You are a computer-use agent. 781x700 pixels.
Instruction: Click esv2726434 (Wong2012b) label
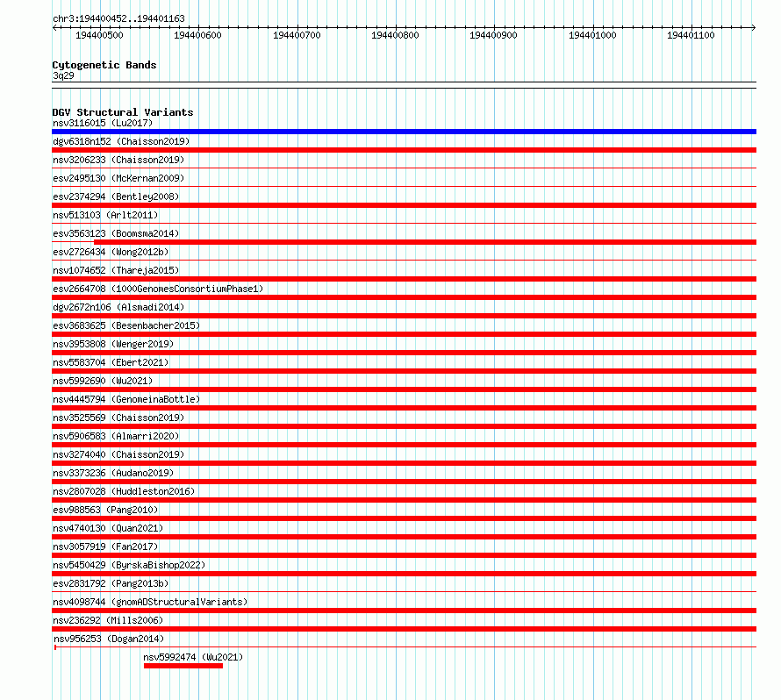pos(111,252)
